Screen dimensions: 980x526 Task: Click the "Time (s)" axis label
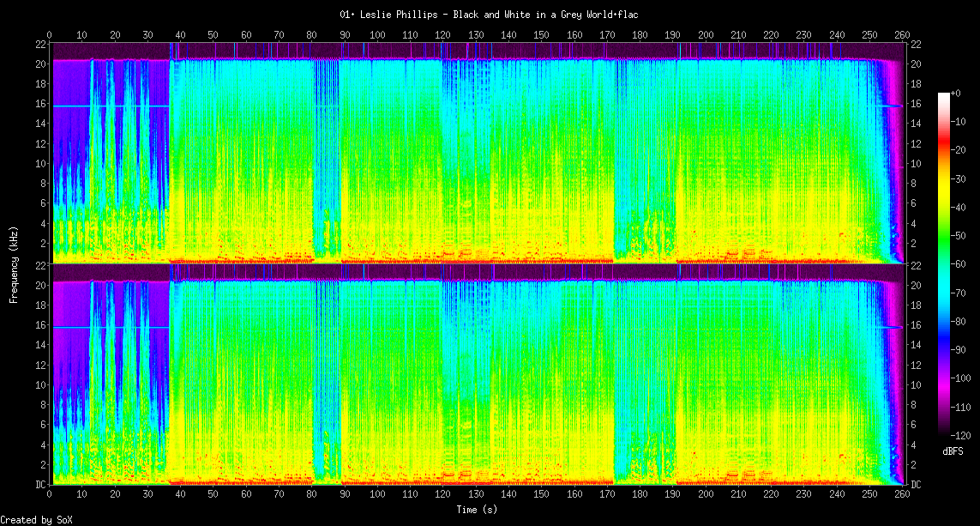(x=476, y=509)
